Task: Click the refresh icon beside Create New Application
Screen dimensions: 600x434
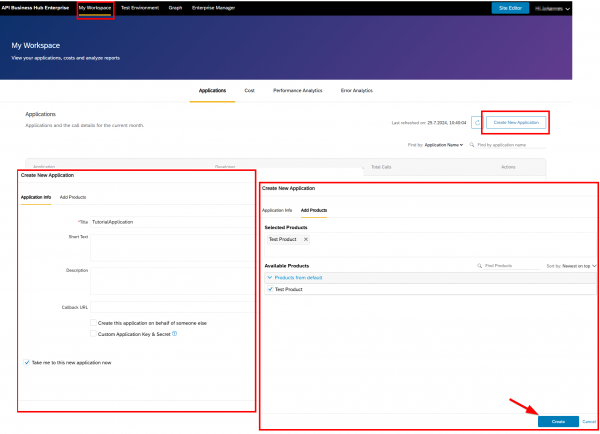Action: [477, 122]
